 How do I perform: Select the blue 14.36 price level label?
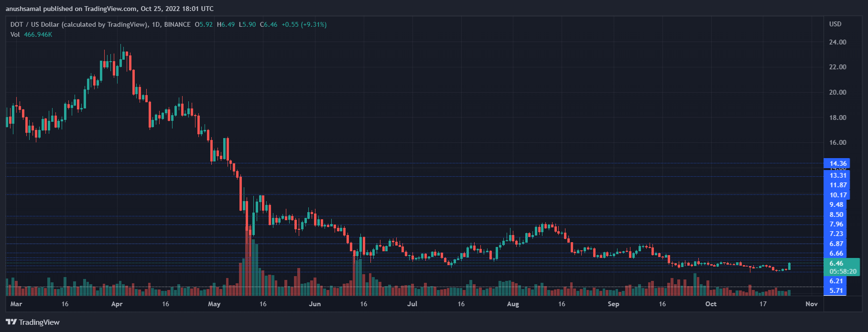click(x=837, y=163)
